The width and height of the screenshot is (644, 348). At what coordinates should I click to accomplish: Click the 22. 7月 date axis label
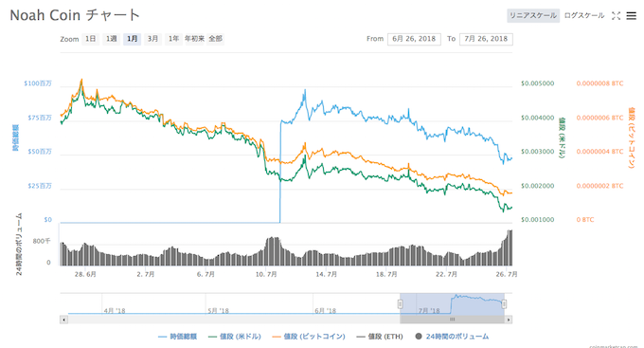tap(446, 274)
